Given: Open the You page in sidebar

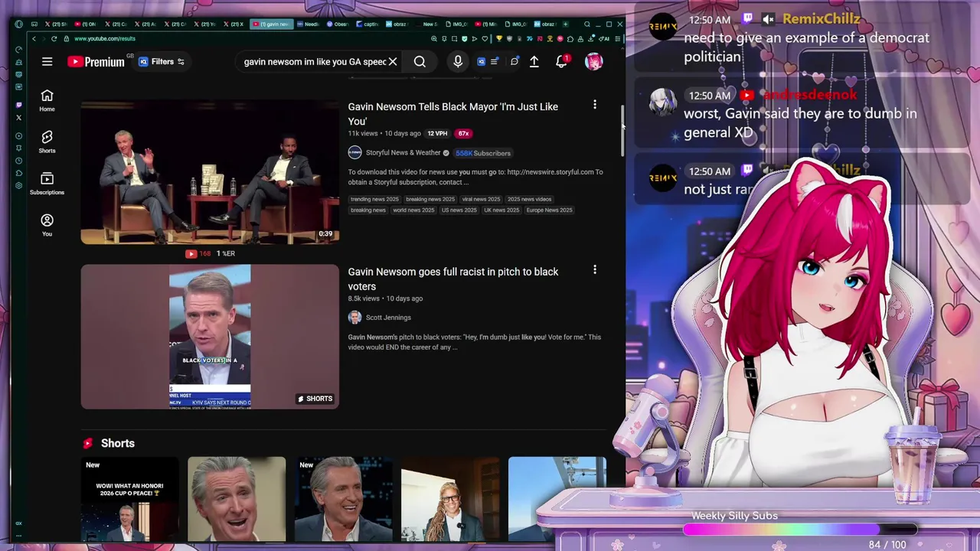Looking at the screenshot, I should point(47,225).
